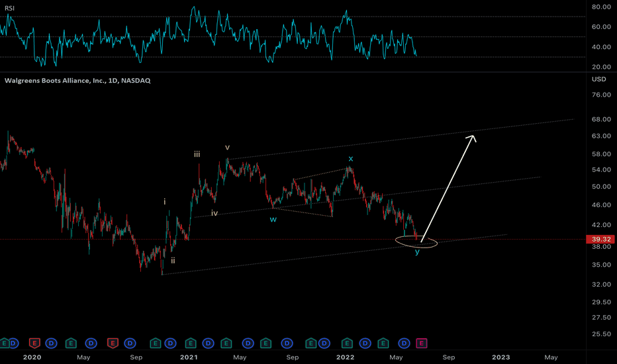The image size is (617, 364).
Task: Click the 76.00 price axis label
Action: click(601, 95)
